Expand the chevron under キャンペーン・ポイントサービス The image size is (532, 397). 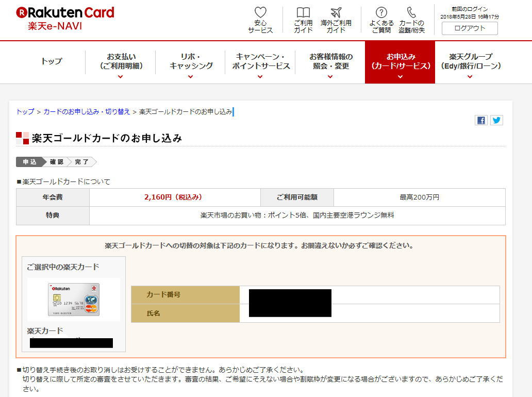(260, 77)
